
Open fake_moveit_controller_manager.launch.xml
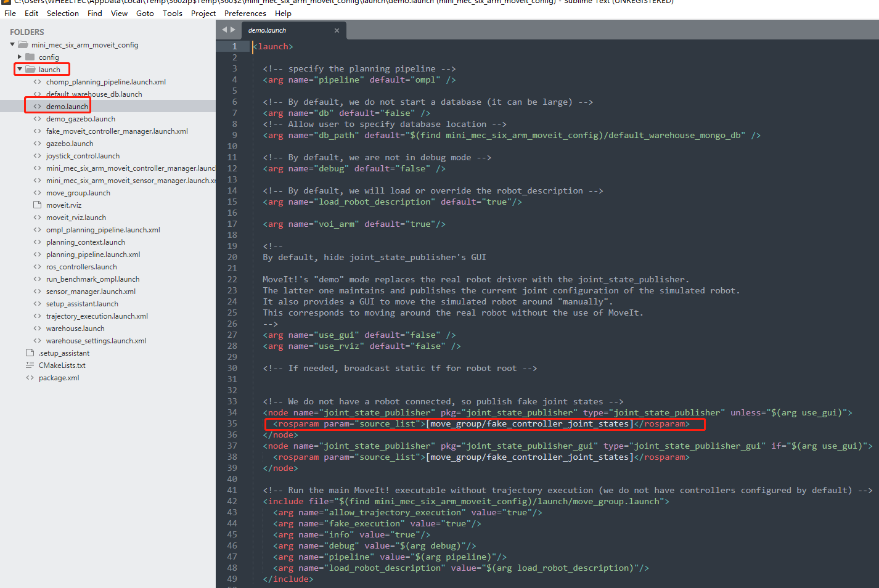pos(117,131)
